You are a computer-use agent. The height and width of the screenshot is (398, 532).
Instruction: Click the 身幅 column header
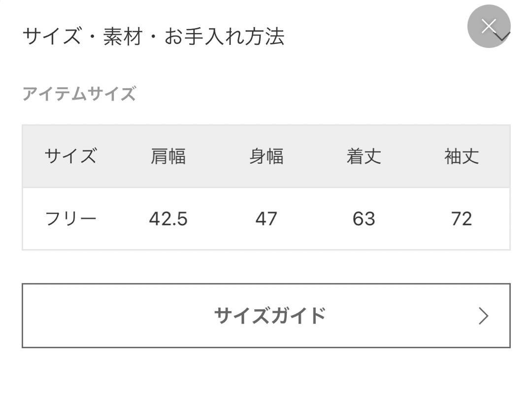tap(266, 156)
